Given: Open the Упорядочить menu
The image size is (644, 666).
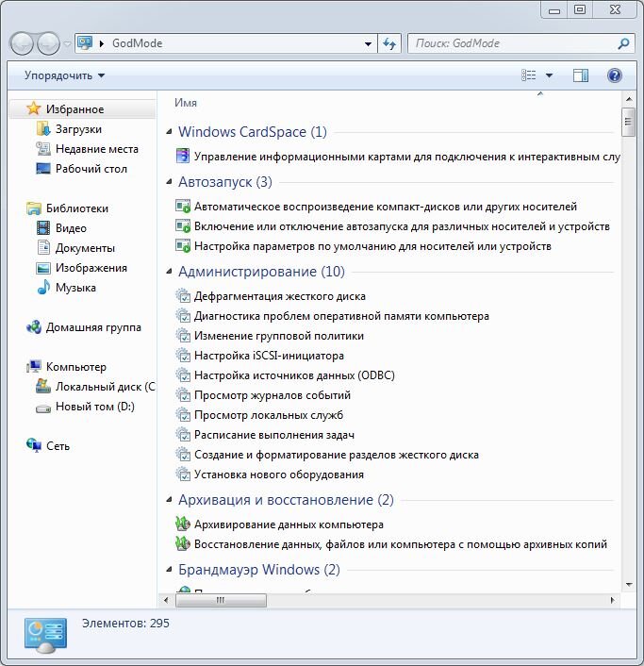Looking at the screenshot, I should tap(64, 75).
